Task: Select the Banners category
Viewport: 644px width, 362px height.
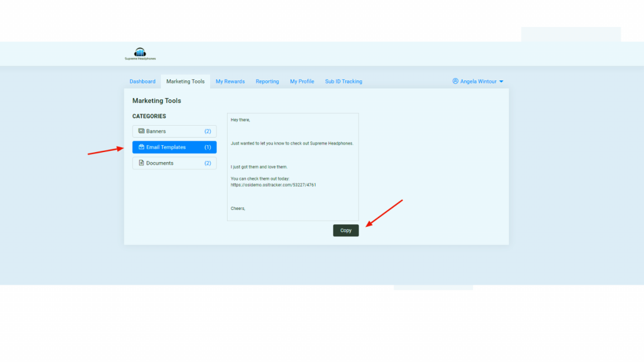Action: point(175,131)
